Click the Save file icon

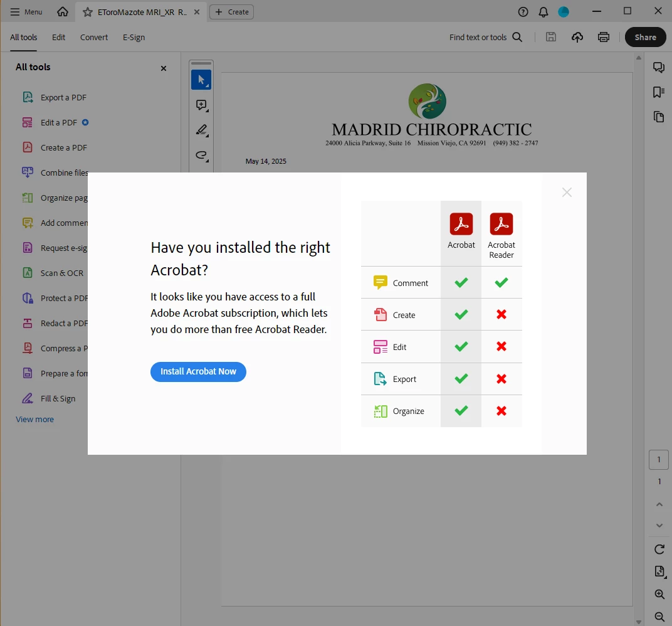point(551,37)
